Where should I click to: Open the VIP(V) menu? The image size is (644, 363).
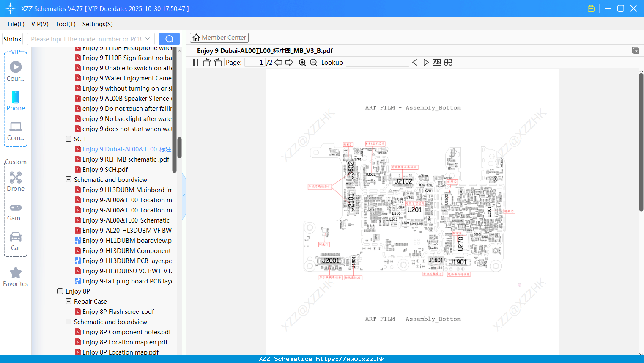pos(40,24)
